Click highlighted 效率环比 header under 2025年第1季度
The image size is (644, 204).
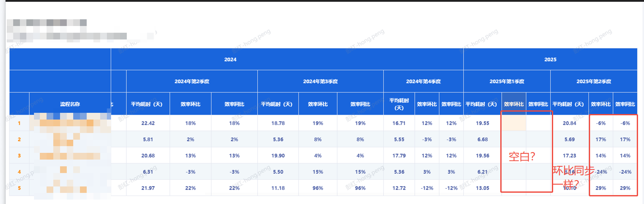(514, 104)
